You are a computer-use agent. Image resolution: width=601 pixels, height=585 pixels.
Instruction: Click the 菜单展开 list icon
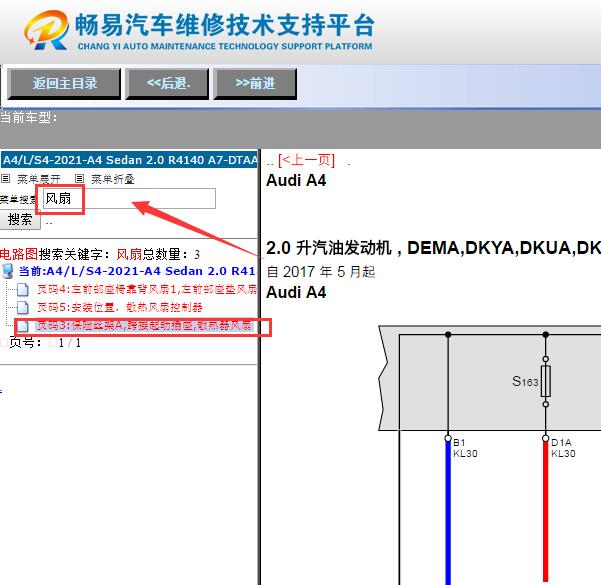[5, 179]
